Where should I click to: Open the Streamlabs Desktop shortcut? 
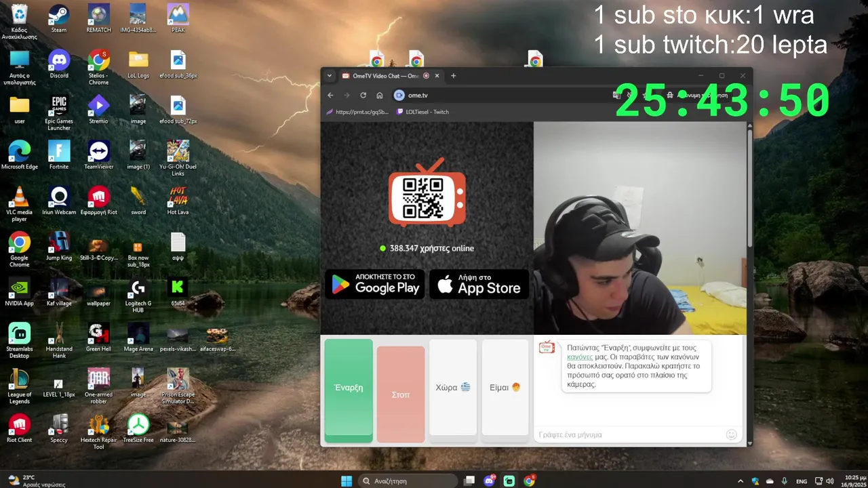pos(19,340)
